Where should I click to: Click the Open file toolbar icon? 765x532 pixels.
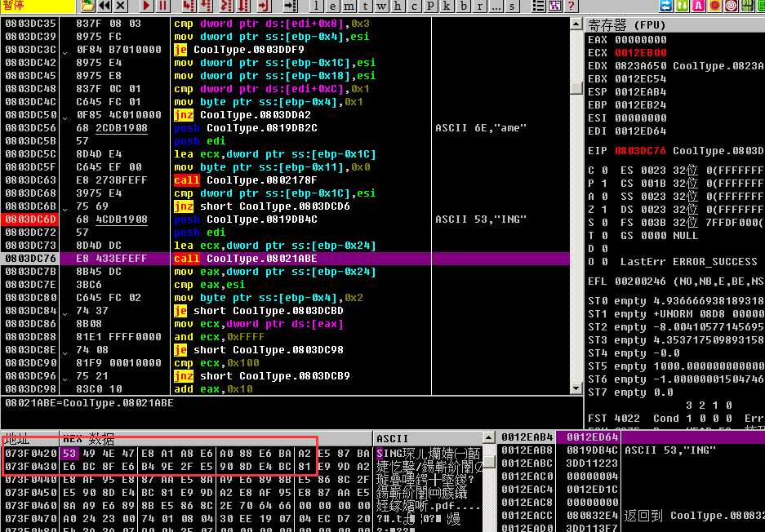tap(87, 6)
